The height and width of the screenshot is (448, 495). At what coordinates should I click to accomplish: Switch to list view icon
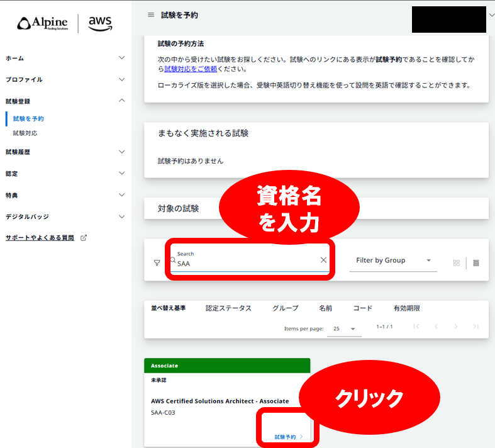pos(476,263)
